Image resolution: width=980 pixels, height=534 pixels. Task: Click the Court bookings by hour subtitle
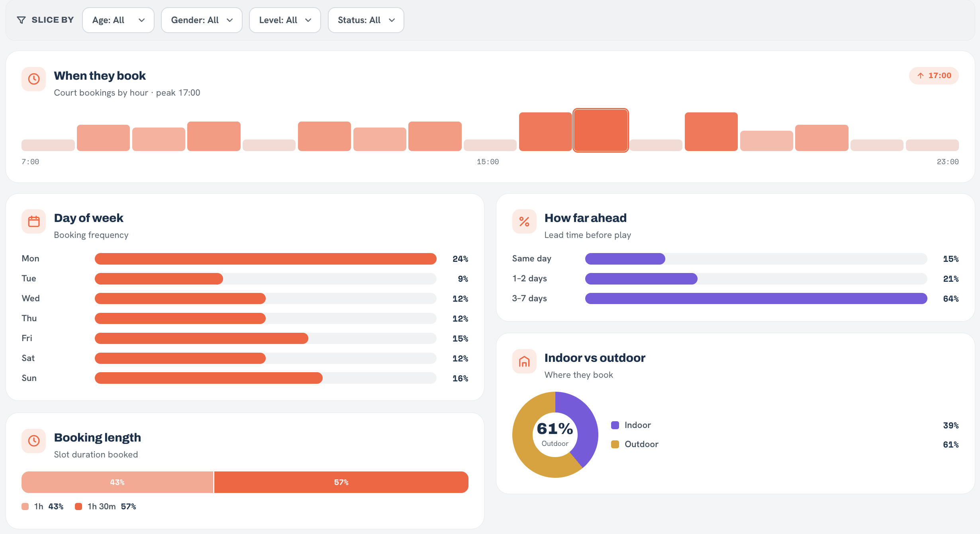click(127, 93)
